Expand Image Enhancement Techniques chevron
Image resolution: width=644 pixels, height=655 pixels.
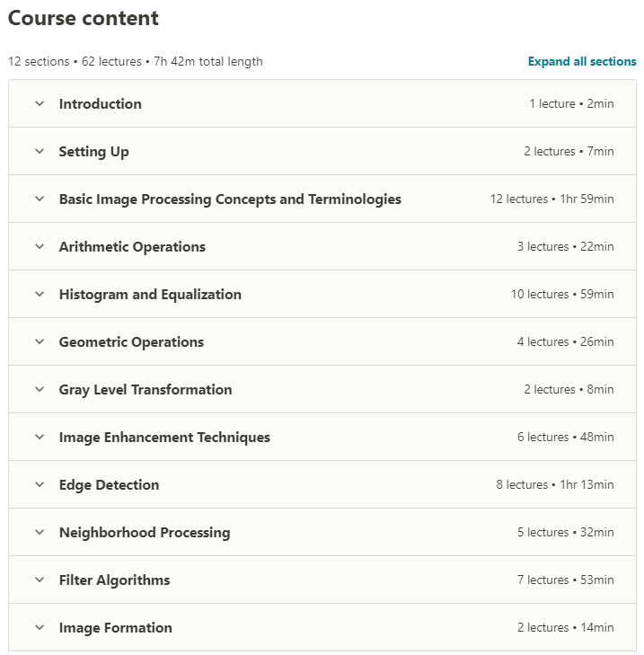40,437
